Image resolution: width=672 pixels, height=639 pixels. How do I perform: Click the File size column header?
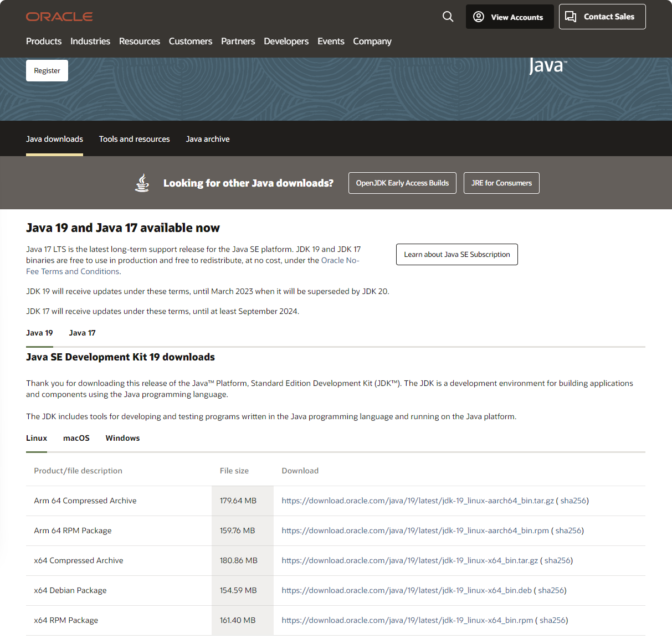tap(234, 471)
